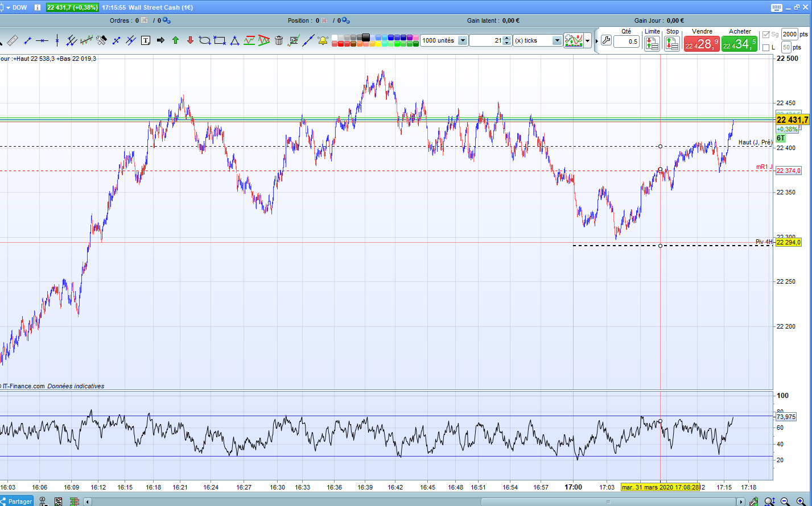
Task: Click the Haut (J, Pré) level label
Action: (x=756, y=142)
